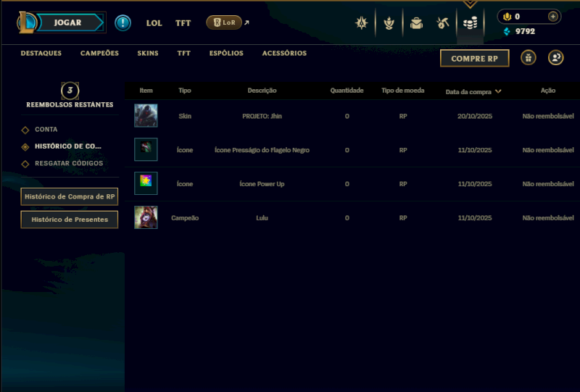580x392 pixels.
Task: Open the ACESSÓRIOS store tab
Action: pos(284,53)
